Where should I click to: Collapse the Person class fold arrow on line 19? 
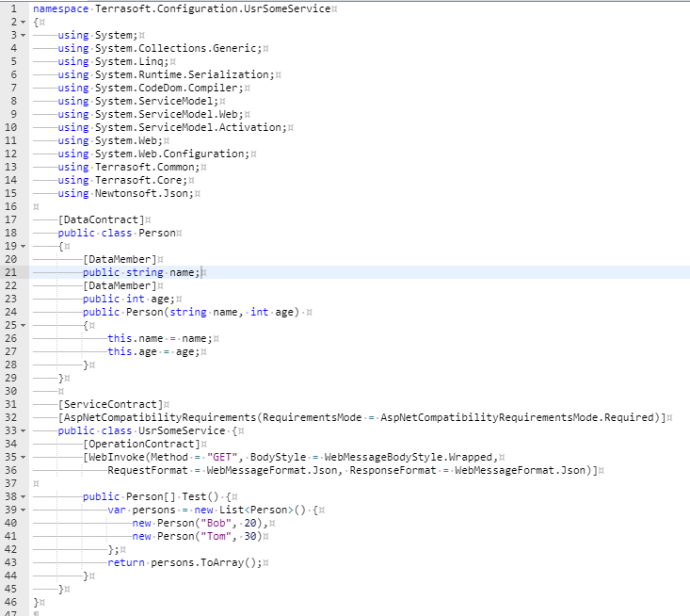point(23,246)
